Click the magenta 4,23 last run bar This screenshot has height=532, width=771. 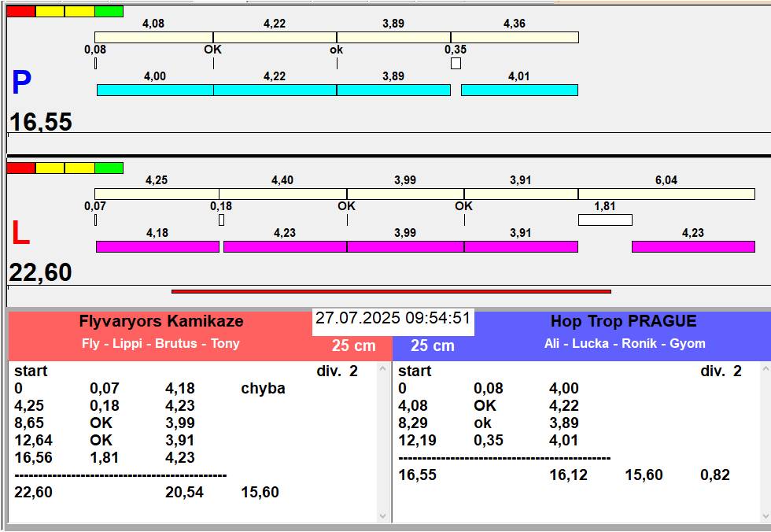click(693, 246)
